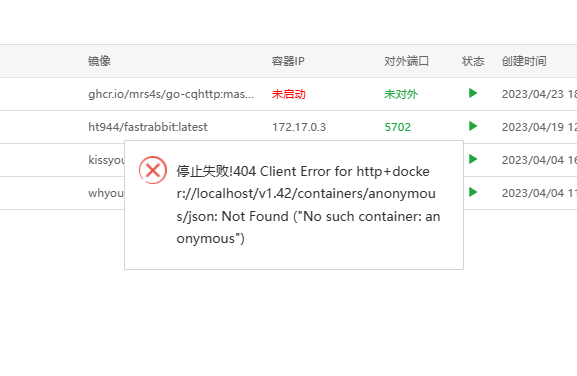Screen dimensions: 577x376
Task: Click the red 未启动 container IP text
Action: tap(288, 94)
